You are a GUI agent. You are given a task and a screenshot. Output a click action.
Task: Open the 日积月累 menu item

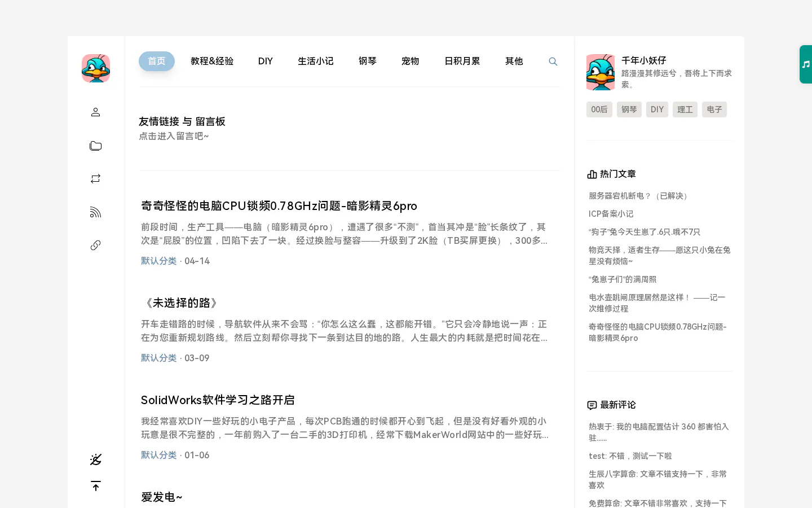[x=462, y=61]
